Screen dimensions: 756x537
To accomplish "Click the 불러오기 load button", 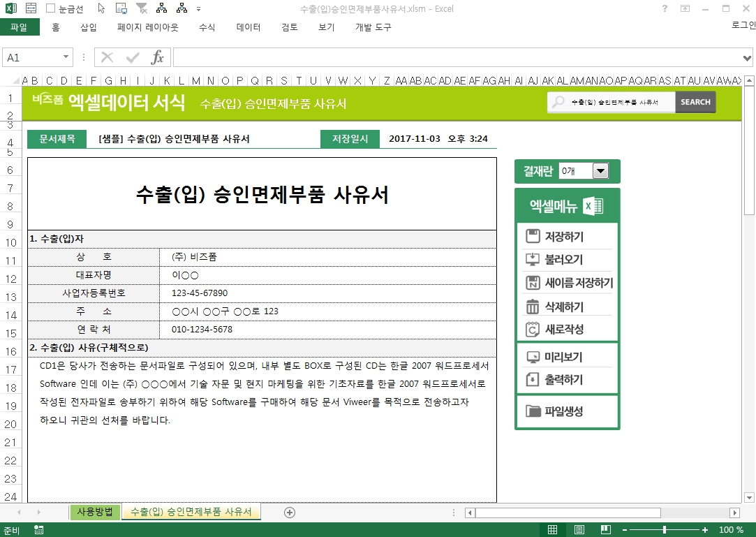I will pyautogui.click(x=563, y=260).
